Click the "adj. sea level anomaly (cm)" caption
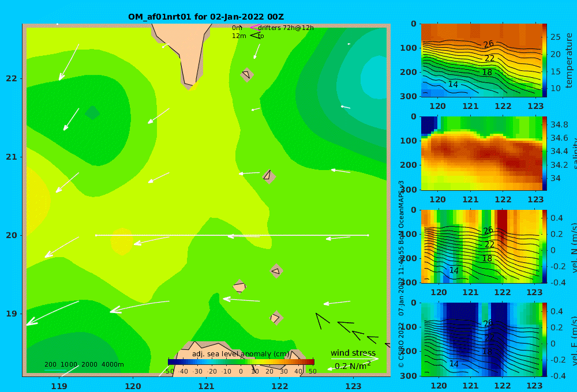 [x=241, y=354]
